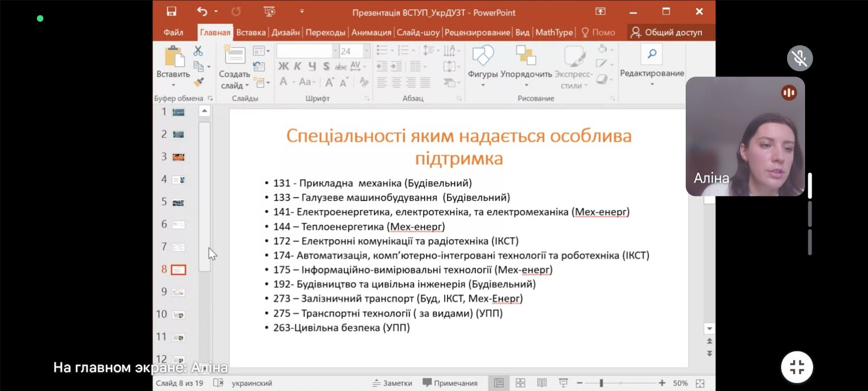Screen dimensions: 868x391
Task: Toggle bold Ж formatting
Action: click(x=283, y=66)
